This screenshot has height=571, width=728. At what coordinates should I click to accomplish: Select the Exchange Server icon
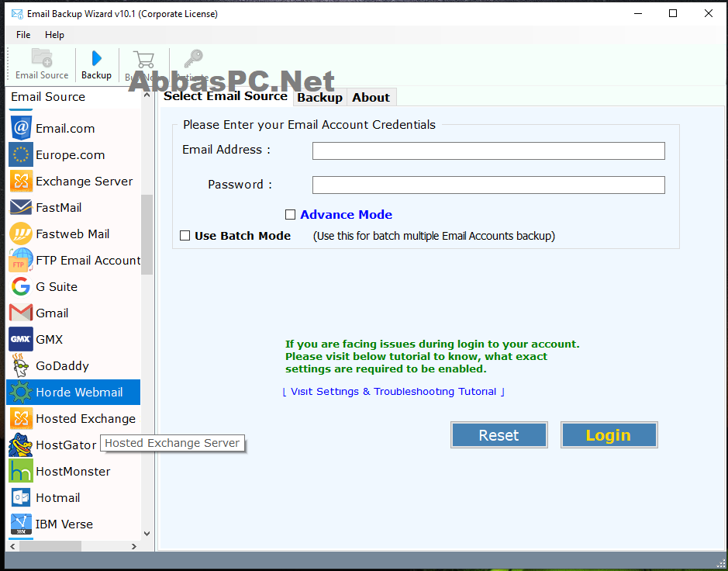pyautogui.click(x=21, y=182)
